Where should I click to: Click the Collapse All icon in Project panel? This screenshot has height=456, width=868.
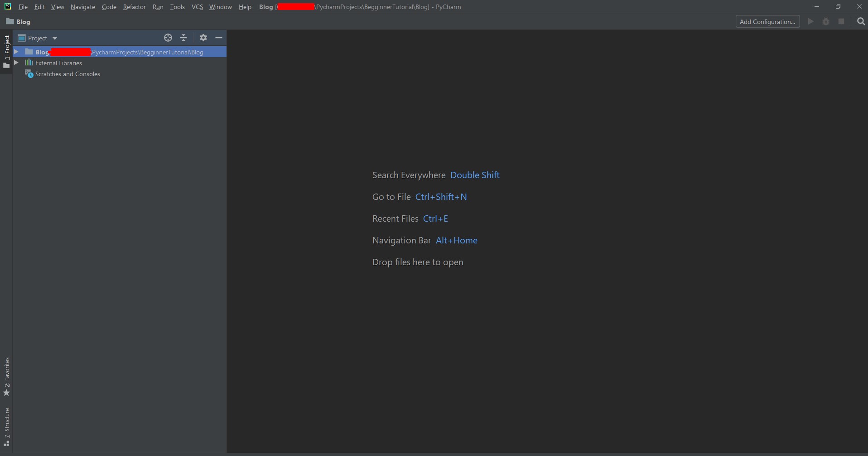pos(183,38)
